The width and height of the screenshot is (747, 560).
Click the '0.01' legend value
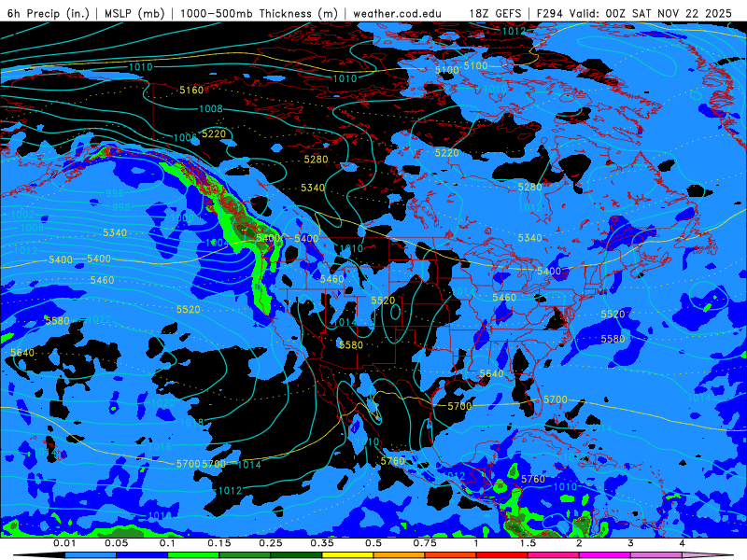click(x=64, y=543)
